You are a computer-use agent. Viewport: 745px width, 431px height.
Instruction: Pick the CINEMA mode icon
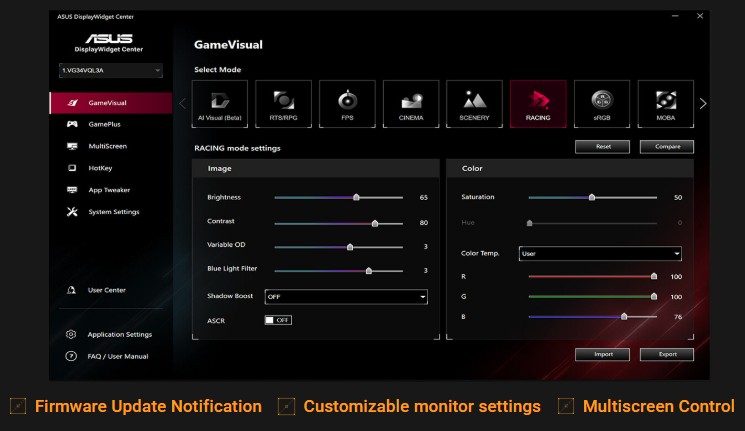coord(411,103)
